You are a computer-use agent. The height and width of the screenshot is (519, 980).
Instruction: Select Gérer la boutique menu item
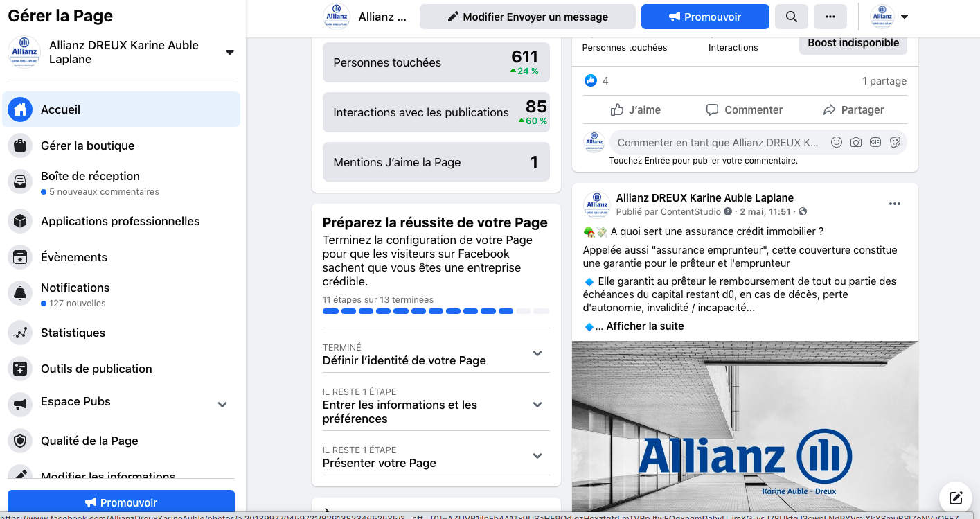(x=121, y=146)
